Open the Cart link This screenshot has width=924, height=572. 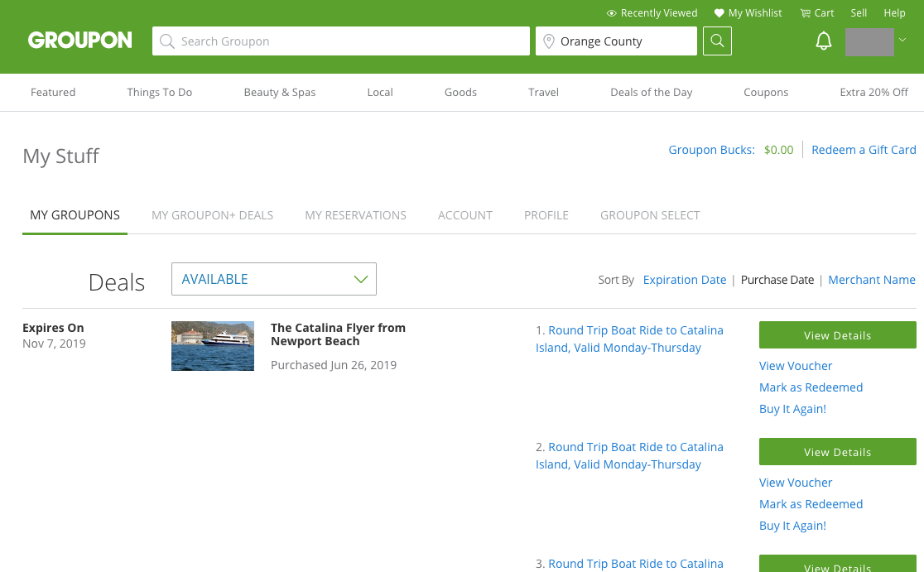click(824, 13)
